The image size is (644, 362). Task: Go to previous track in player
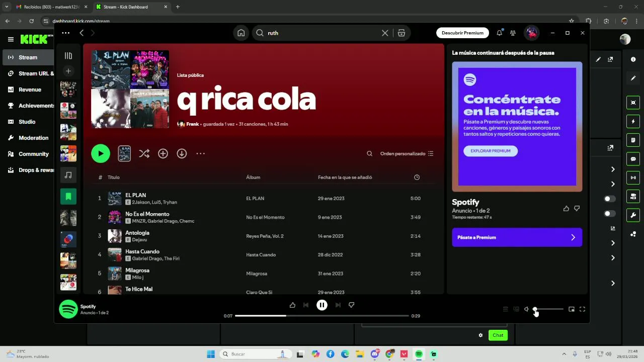306,305
